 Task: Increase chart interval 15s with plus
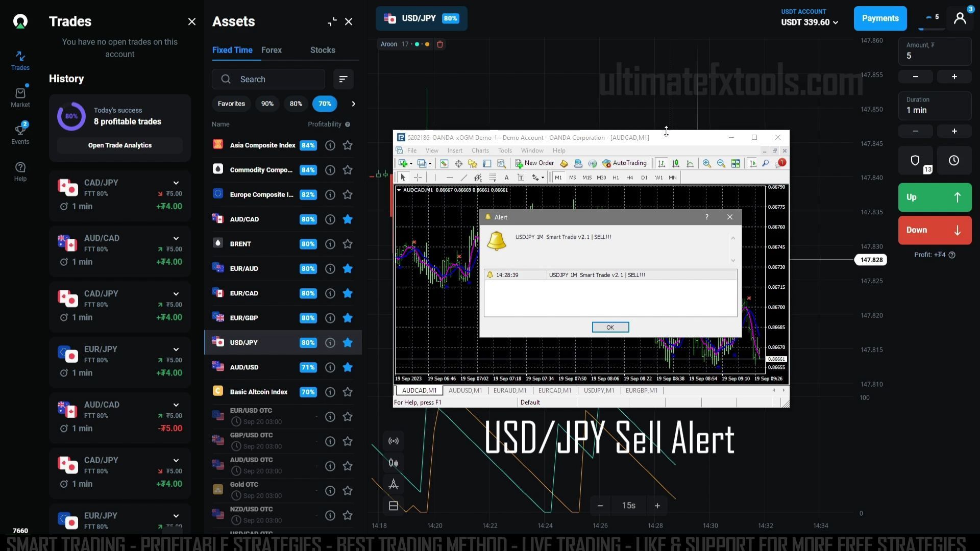(657, 506)
